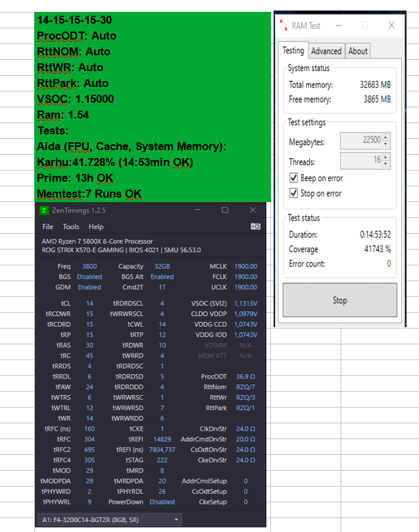
Task: Minimize the RAM Test window
Action: 339,26
